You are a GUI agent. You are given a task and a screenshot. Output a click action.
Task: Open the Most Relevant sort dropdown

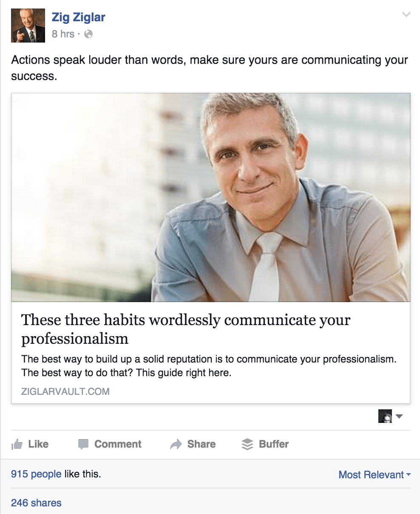[x=375, y=475]
